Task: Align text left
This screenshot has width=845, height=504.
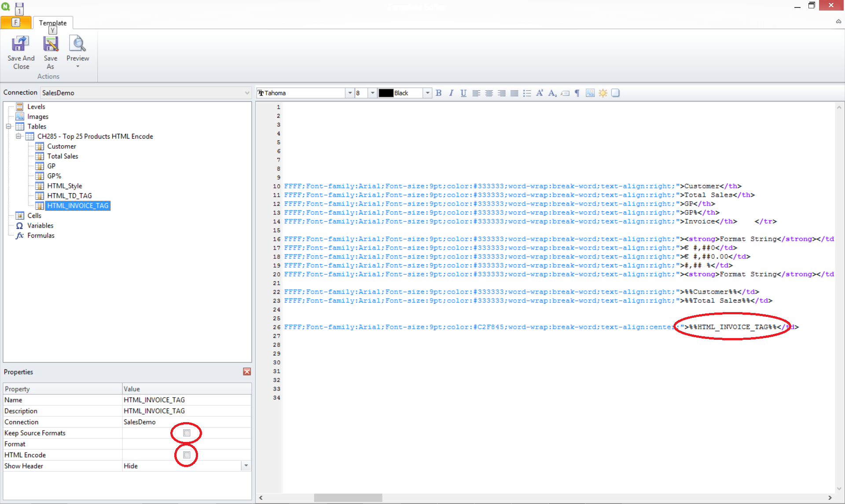Action: pos(476,93)
